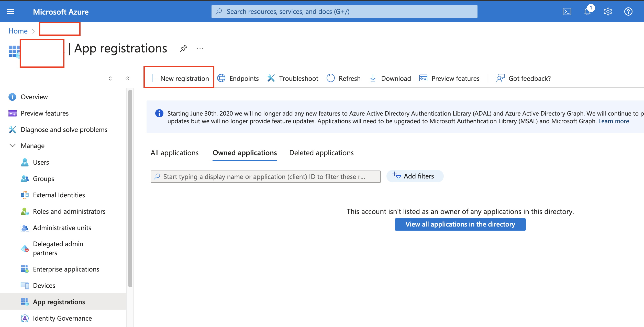Viewport: 644px width, 327px height.
Task: Collapse the sidebar with double chevron
Action: [128, 78]
